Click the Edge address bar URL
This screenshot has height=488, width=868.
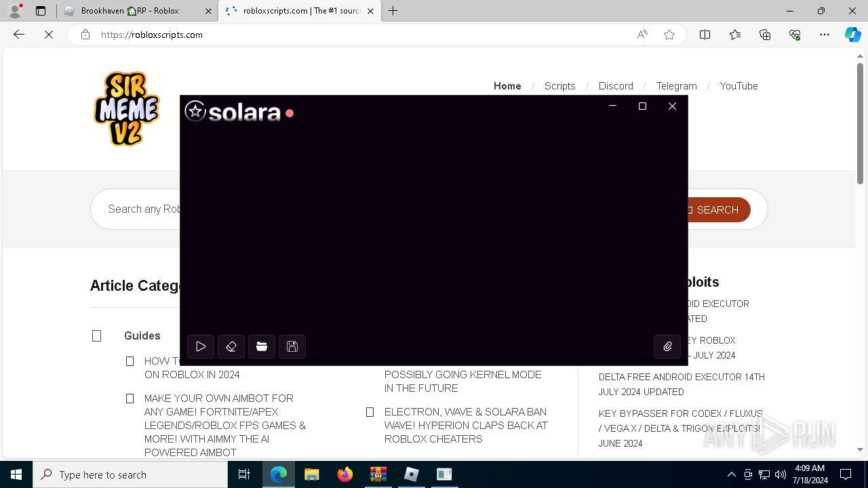point(152,35)
